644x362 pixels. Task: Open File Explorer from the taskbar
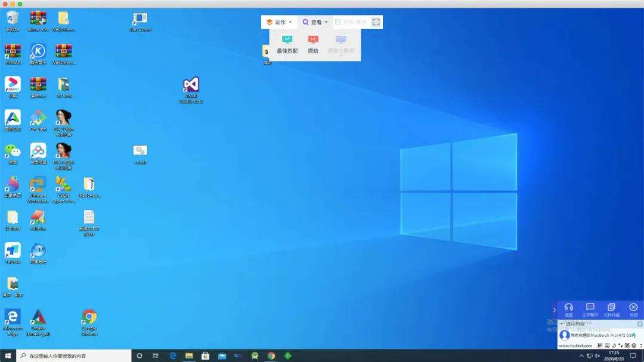click(189, 356)
